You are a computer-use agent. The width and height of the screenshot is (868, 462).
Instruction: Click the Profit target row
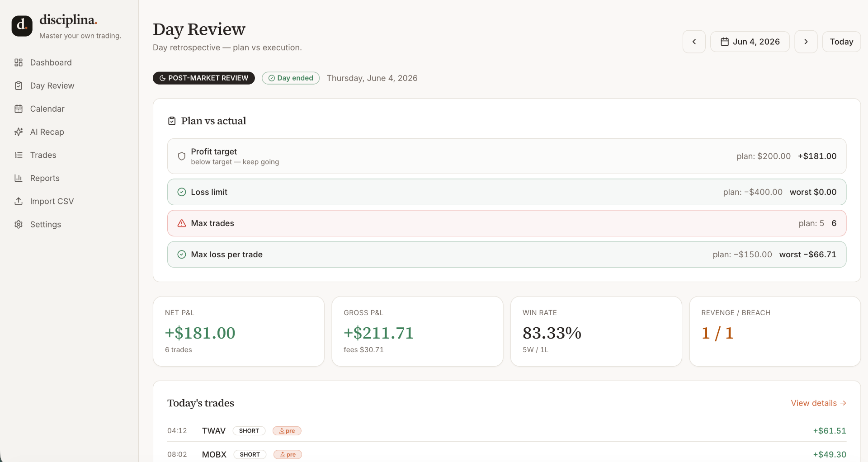tap(507, 156)
